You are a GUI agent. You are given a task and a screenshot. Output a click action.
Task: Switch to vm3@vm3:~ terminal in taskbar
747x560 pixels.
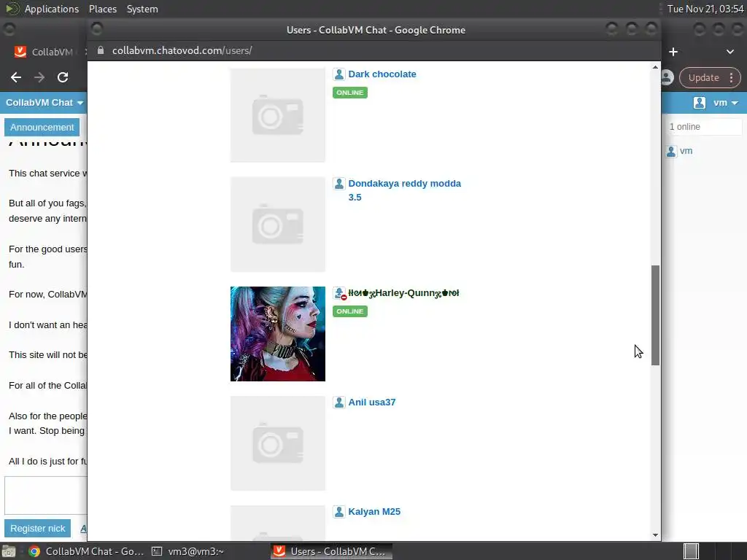click(188, 551)
